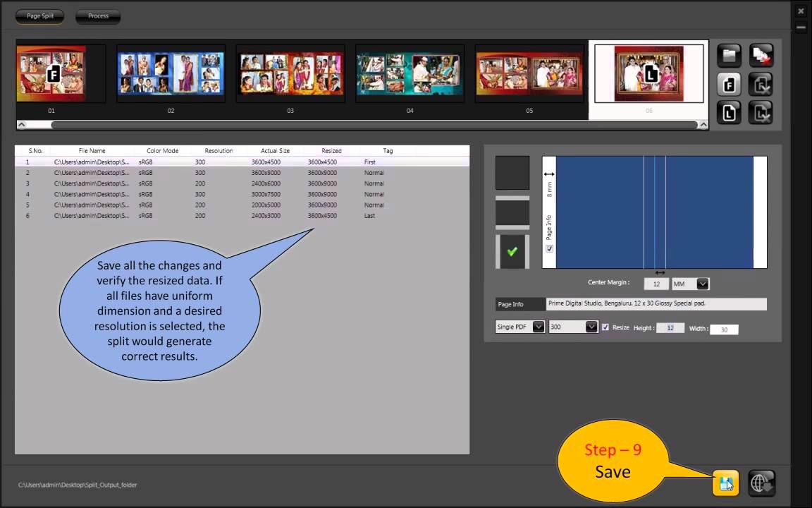This screenshot has width=812, height=508.
Task: Click the unmark Last page icon
Action: pyautogui.click(x=761, y=112)
